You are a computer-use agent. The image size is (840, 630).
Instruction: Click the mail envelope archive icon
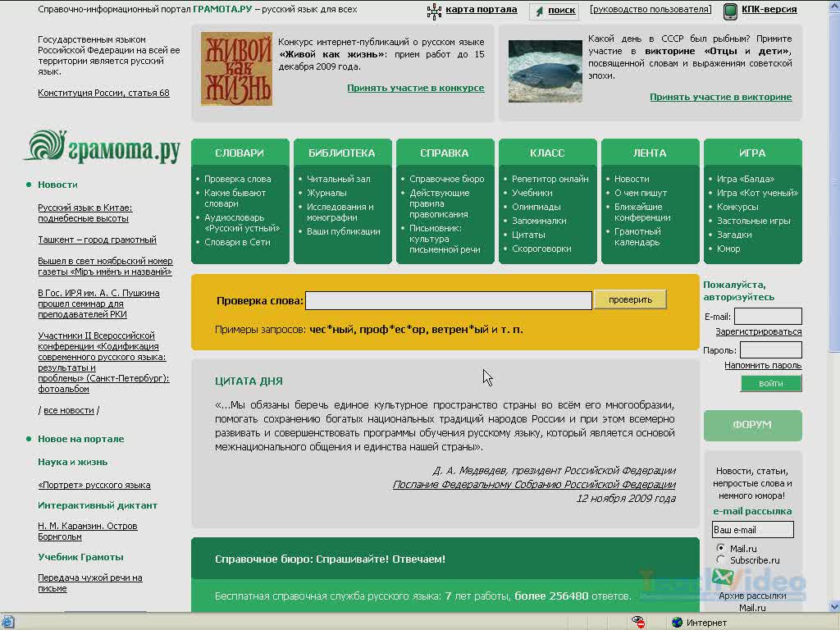[722, 577]
